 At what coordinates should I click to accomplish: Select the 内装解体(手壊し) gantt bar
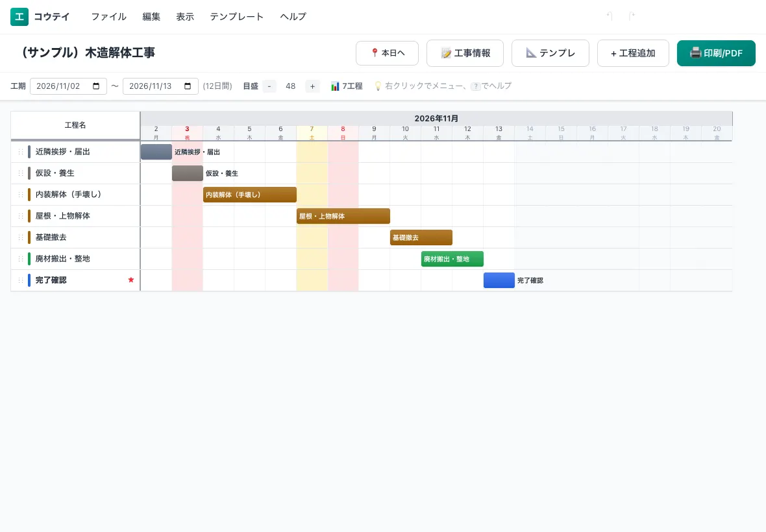pyautogui.click(x=250, y=194)
